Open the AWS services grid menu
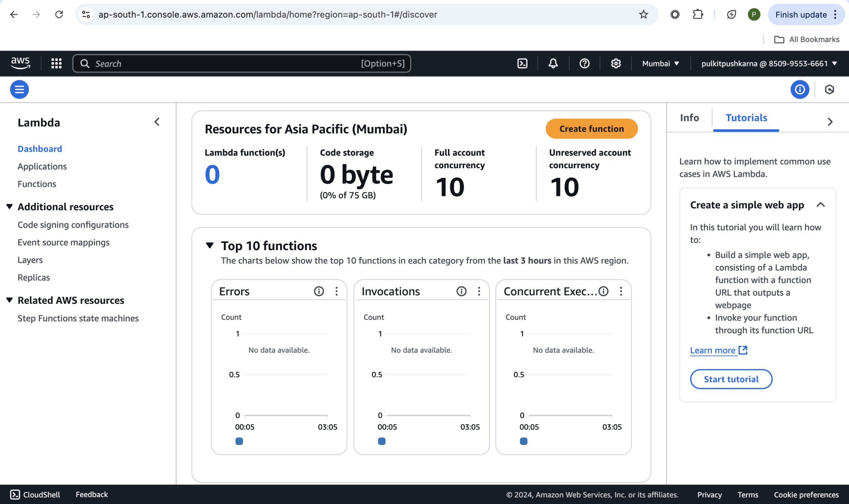The height and width of the screenshot is (504, 849). click(56, 63)
